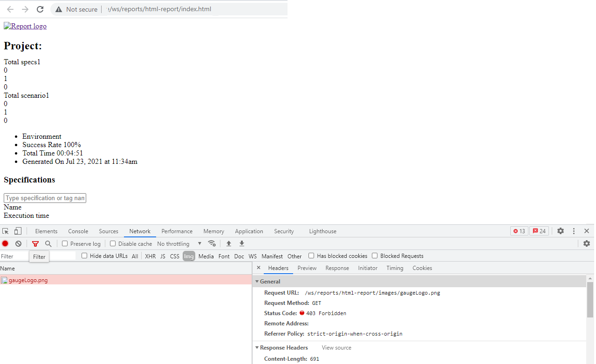Open the Timing tab for the request
This screenshot has height=364, width=596.
(394, 268)
